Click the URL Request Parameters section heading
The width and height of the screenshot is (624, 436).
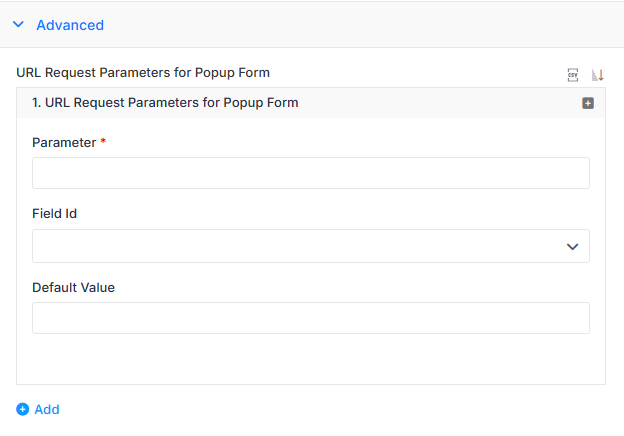[x=143, y=73]
